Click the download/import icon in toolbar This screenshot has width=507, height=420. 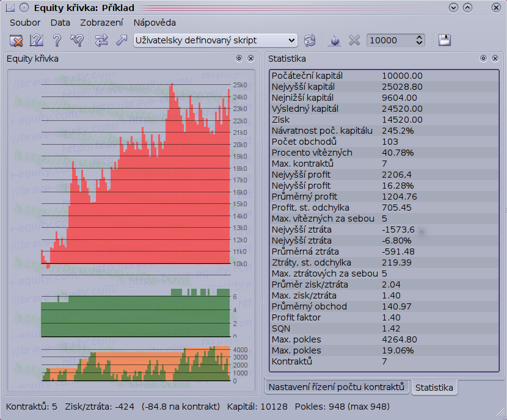[x=335, y=40]
